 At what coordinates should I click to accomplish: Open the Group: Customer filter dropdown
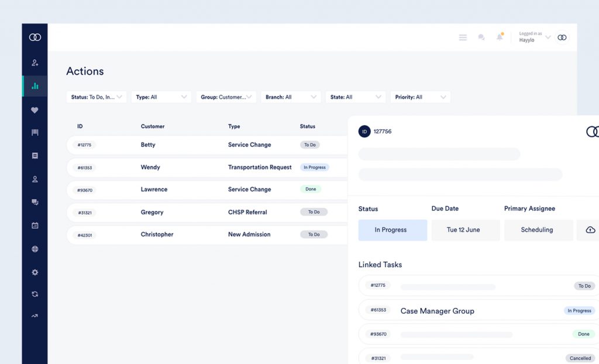pyautogui.click(x=226, y=97)
